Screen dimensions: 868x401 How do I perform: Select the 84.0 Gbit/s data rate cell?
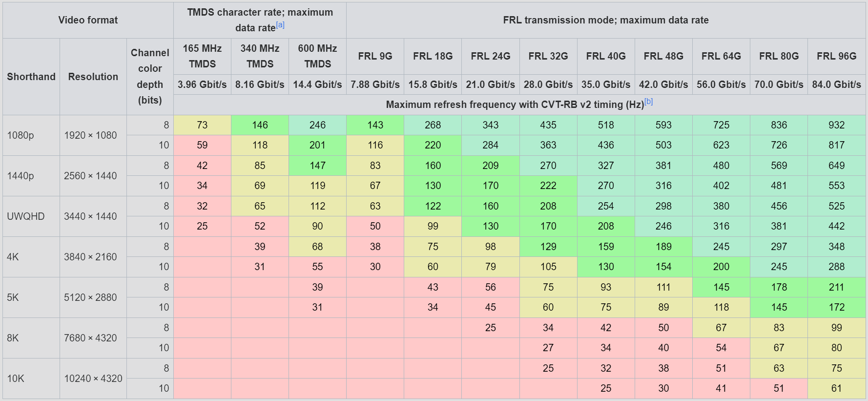click(837, 84)
